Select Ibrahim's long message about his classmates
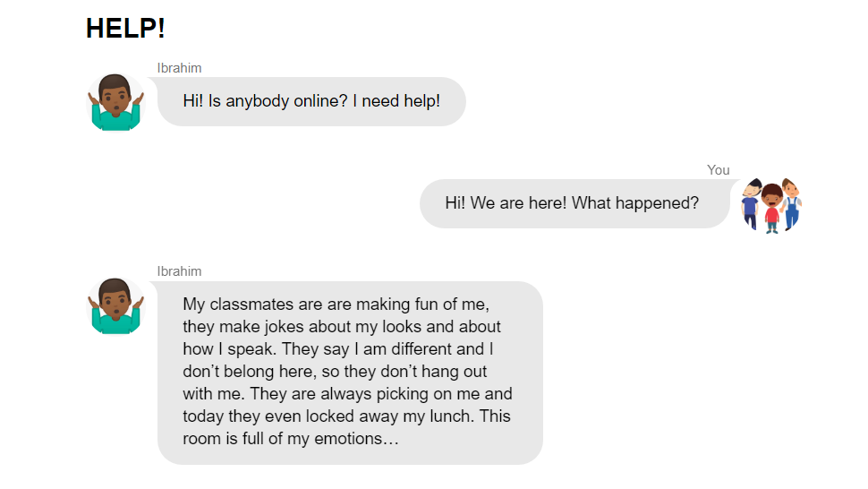The width and height of the screenshot is (868, 489). point(349,373)
